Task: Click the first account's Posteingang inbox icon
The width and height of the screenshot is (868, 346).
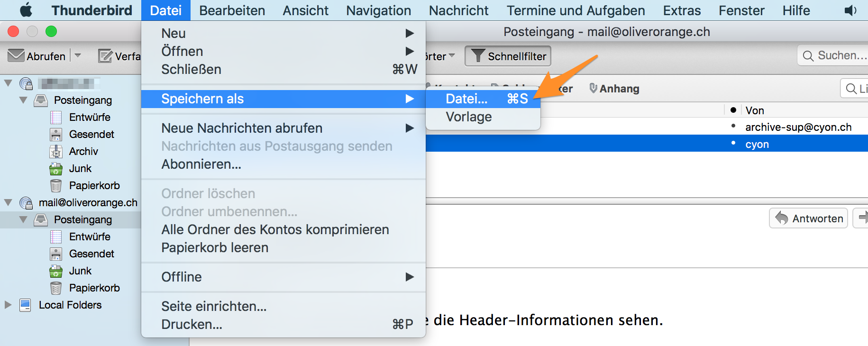Action: [41, 100]
